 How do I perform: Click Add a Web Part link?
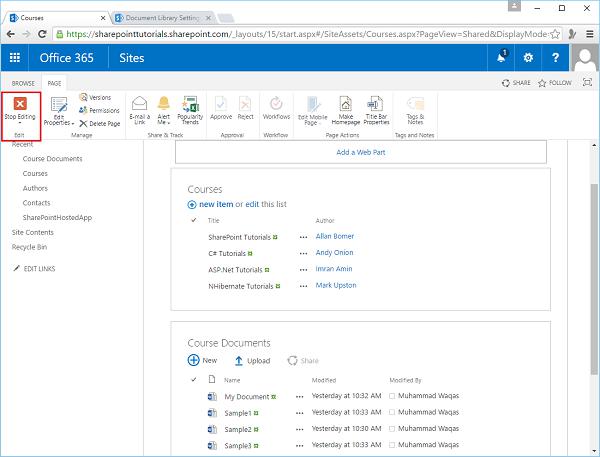(360, 152)
